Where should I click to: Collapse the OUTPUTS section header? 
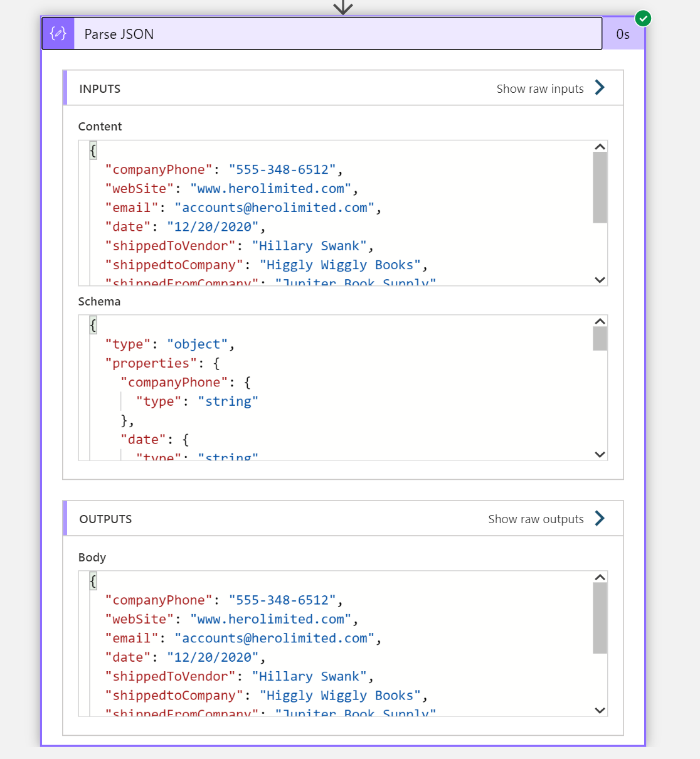coord(105,519)
